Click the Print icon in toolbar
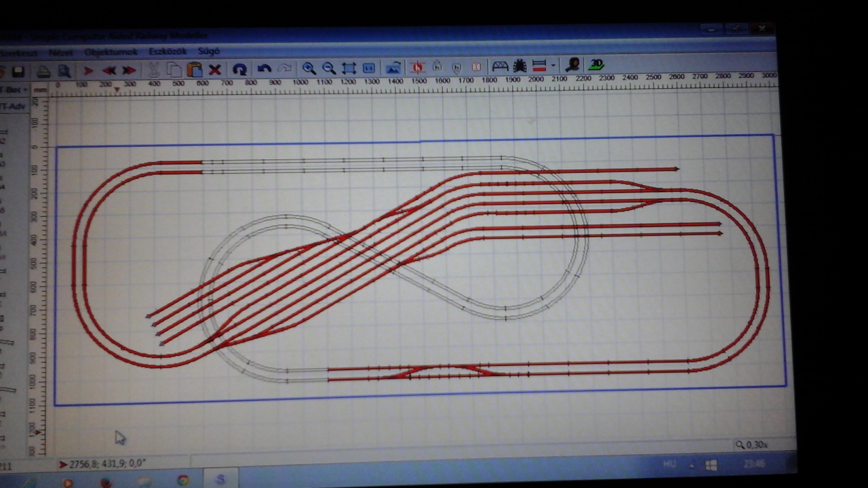The width and height of the screenshot is (868, 488). (43, 70)
